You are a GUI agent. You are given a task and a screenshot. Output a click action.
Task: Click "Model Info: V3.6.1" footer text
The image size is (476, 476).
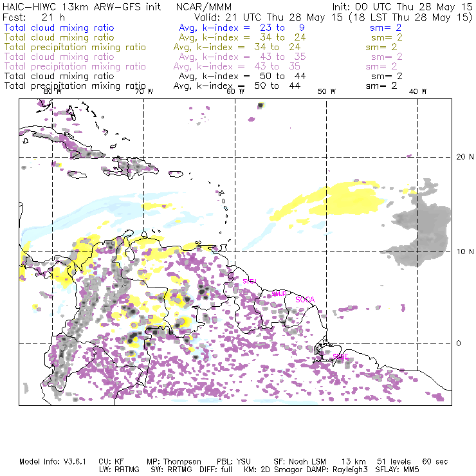tap(53, 462)
